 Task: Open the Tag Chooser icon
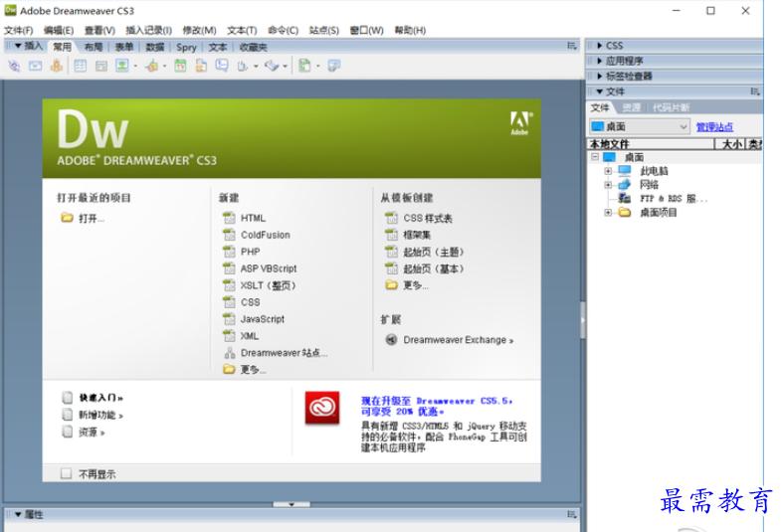coord(334,66)
